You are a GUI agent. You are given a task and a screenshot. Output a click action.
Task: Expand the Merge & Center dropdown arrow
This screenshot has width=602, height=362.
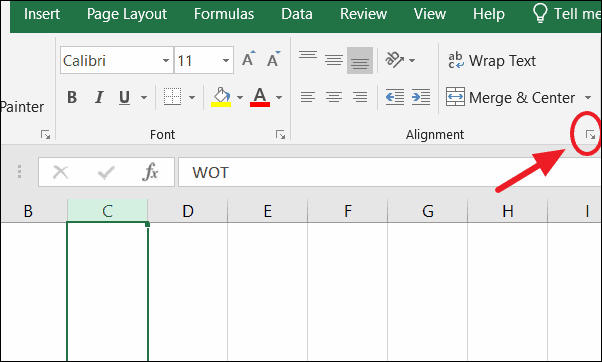click(588, 98)
